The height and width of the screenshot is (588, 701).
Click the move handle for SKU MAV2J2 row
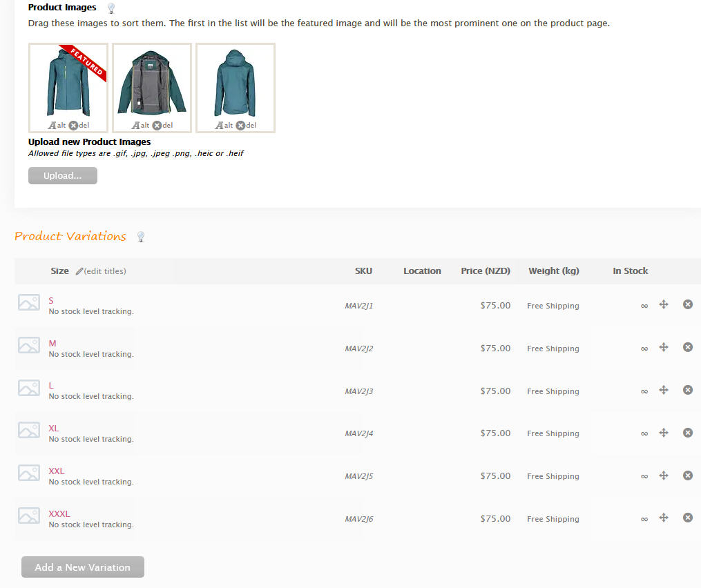pyautogui.click(x=664, y=348)
